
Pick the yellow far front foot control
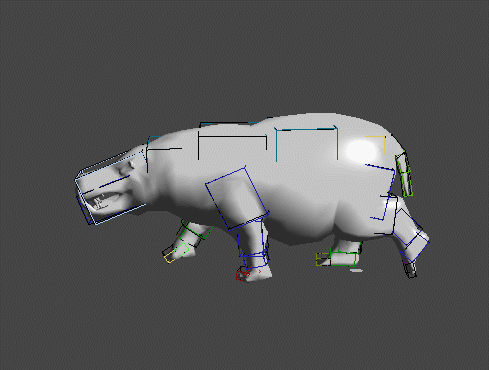[x=169, y=257]
